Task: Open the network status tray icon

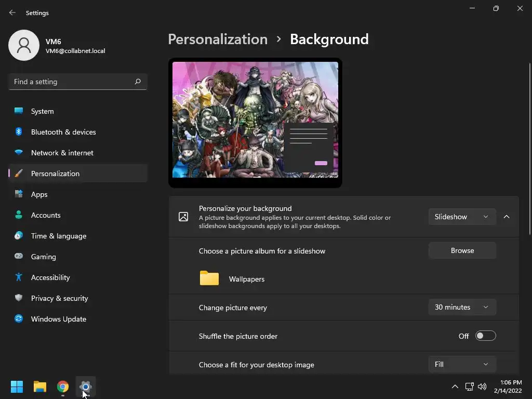Action: click(469, 387)
